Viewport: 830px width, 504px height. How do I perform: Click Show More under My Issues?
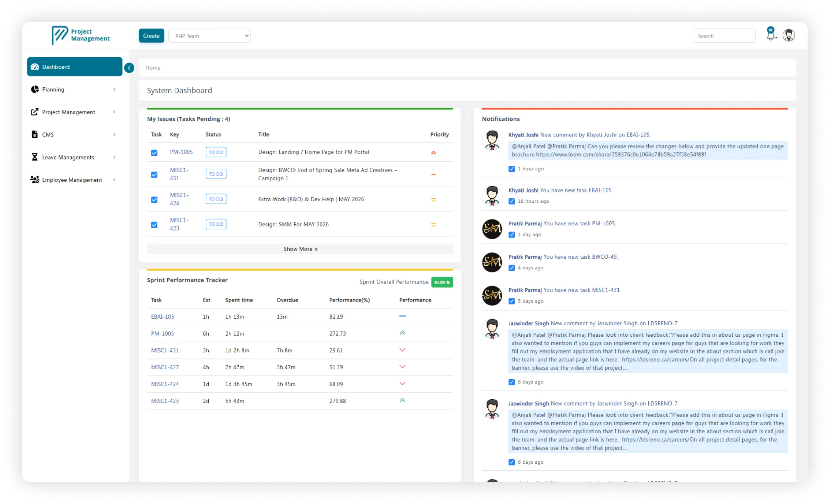(300, 249)
